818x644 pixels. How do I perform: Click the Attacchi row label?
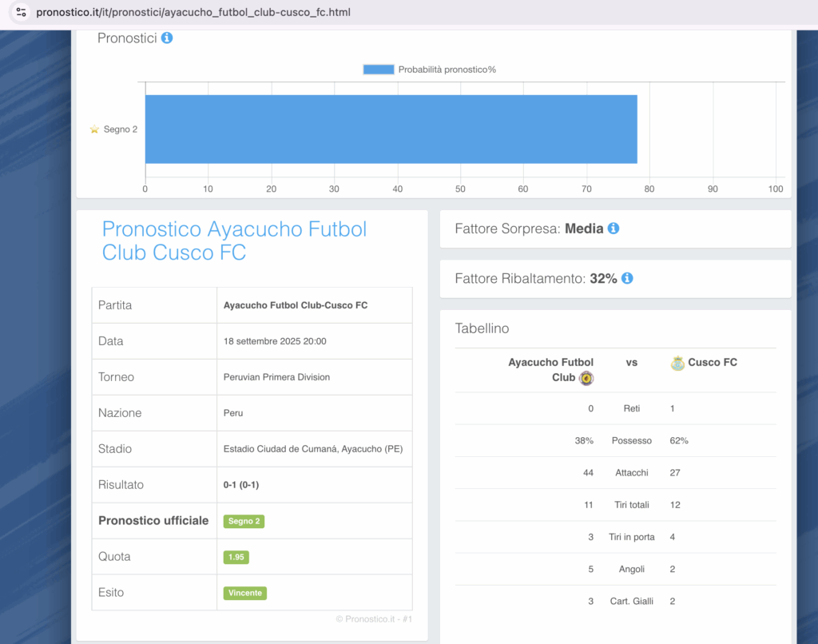pos(631,473)
